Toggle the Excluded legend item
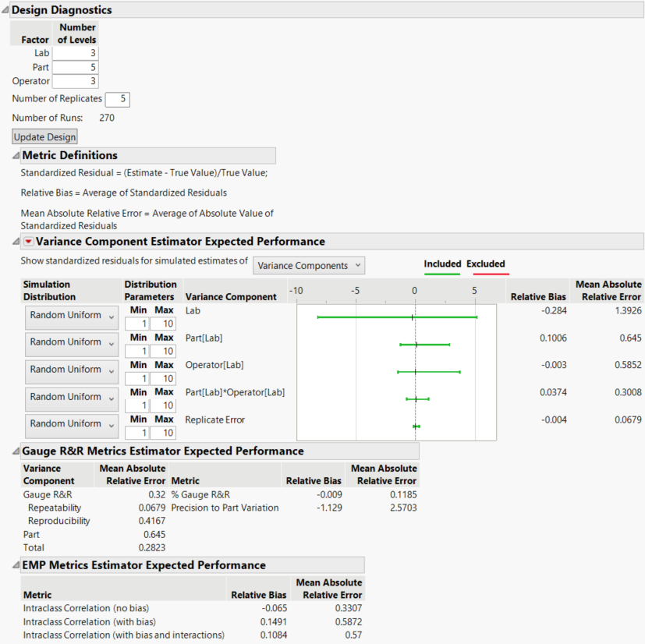 click(484, 264)
